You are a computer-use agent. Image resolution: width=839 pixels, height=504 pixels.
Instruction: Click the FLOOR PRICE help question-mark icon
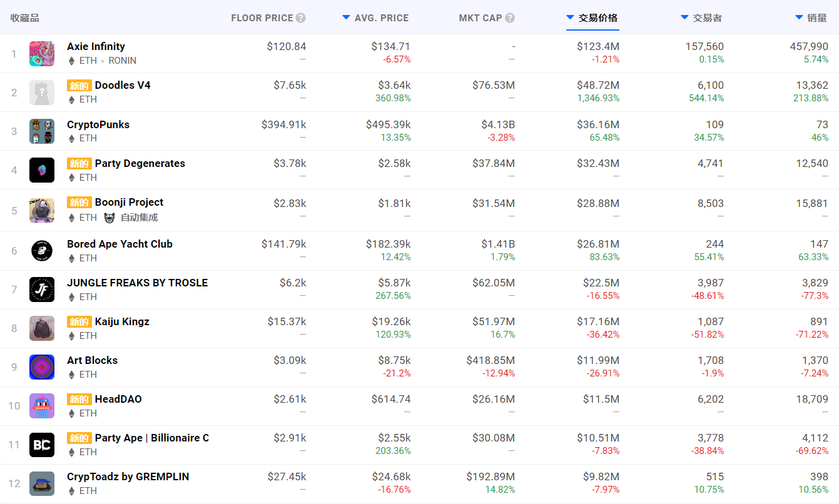pyautogui.click(x=301, y=18)
